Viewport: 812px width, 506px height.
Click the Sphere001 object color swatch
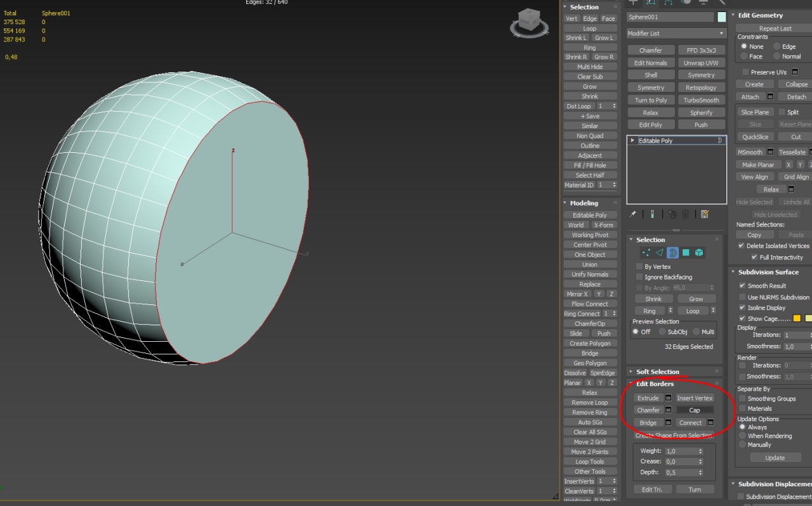721,17
